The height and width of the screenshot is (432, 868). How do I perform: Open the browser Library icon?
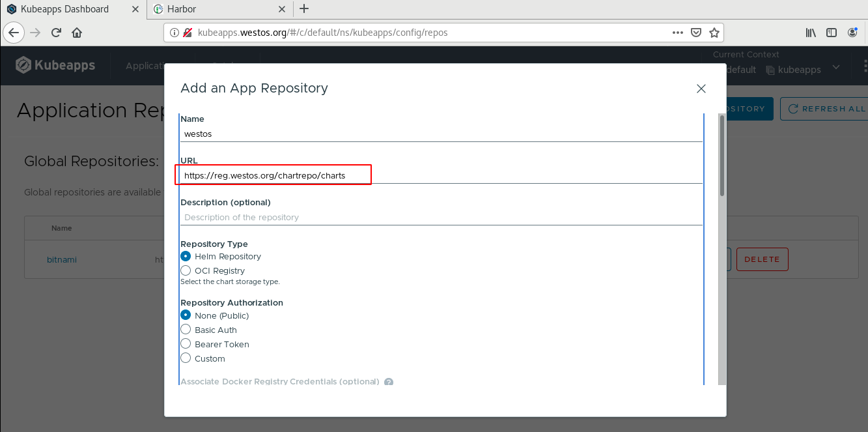pos(811,32)
